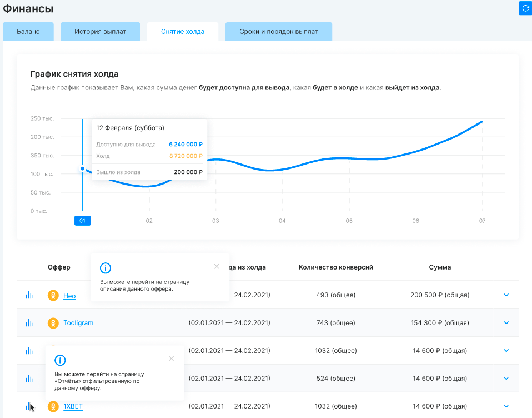Go to Сроки и порядок выплат tab
Image resolution: width=532 pixels, height=418 pixels.
pyautogui.click(x=279, y=32)
